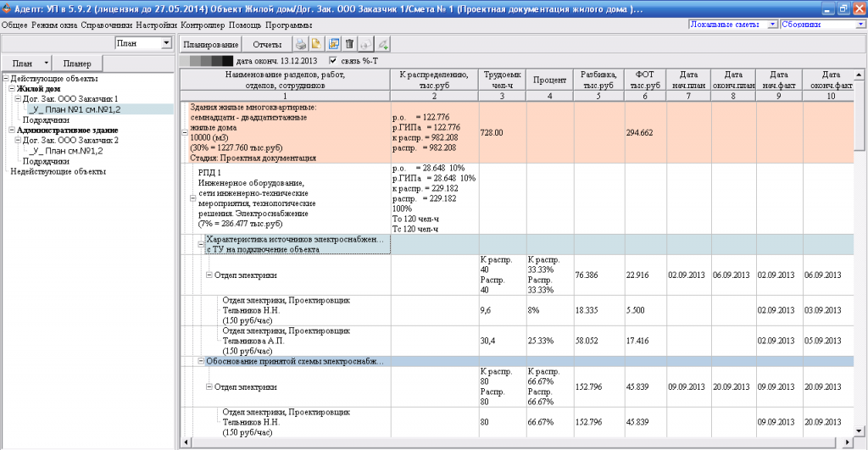Collapse the Жилой дом tree node

click(x=12, y=89)
